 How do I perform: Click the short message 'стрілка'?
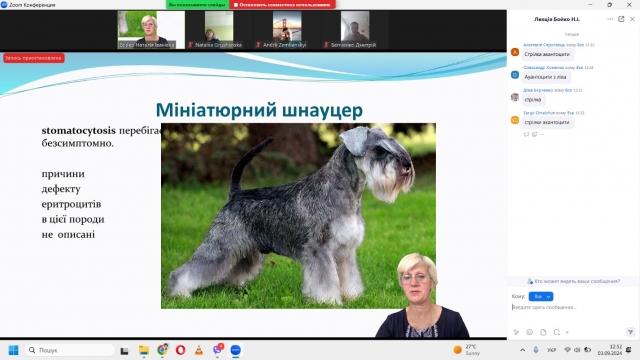533,100
